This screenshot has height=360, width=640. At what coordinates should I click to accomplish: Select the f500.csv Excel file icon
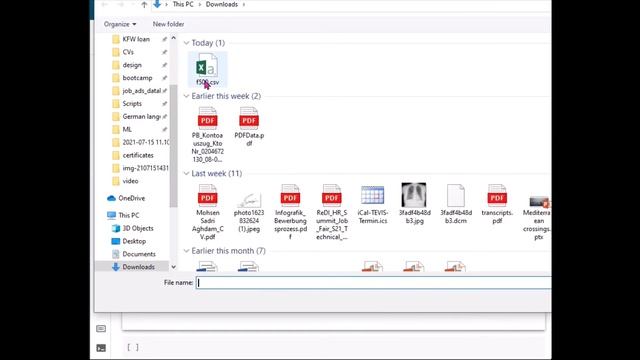pyautogui.click(x=207, y=65)
